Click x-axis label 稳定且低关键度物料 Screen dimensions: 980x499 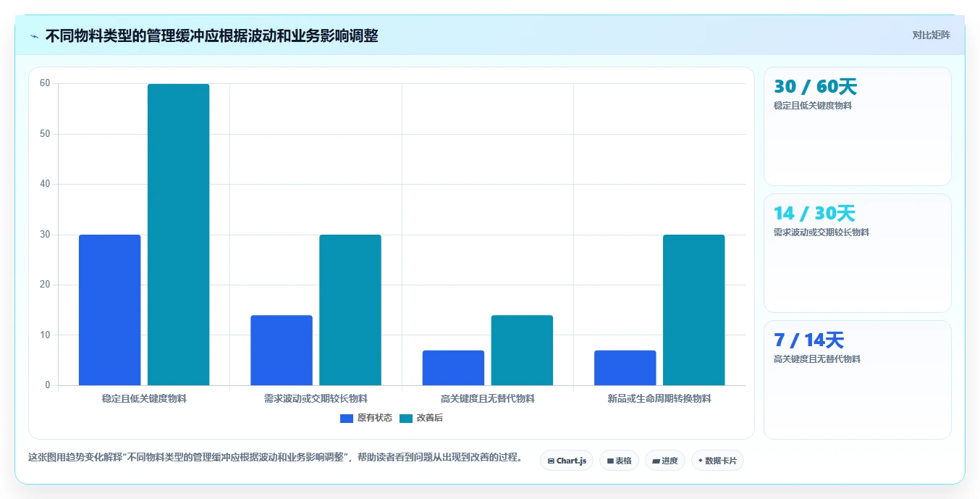(144, 399)
